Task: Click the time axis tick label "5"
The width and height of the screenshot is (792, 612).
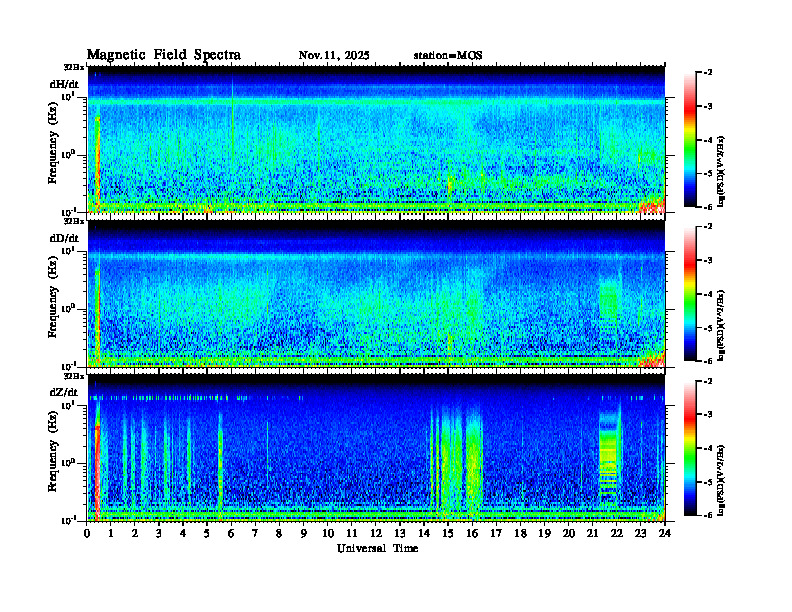Action: click(x=207, y=533)
